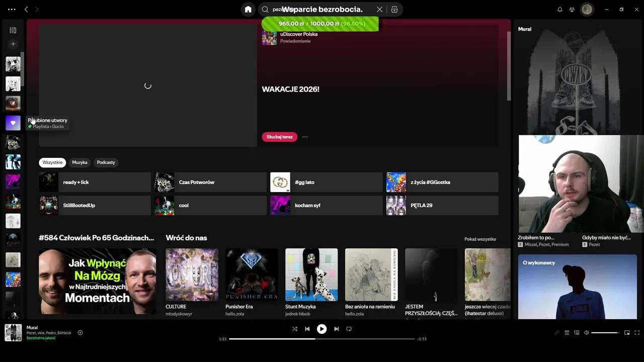Add Mural to Liked Songs plus icon
This screenshot has height=362, width=644.
coord(80,332)
